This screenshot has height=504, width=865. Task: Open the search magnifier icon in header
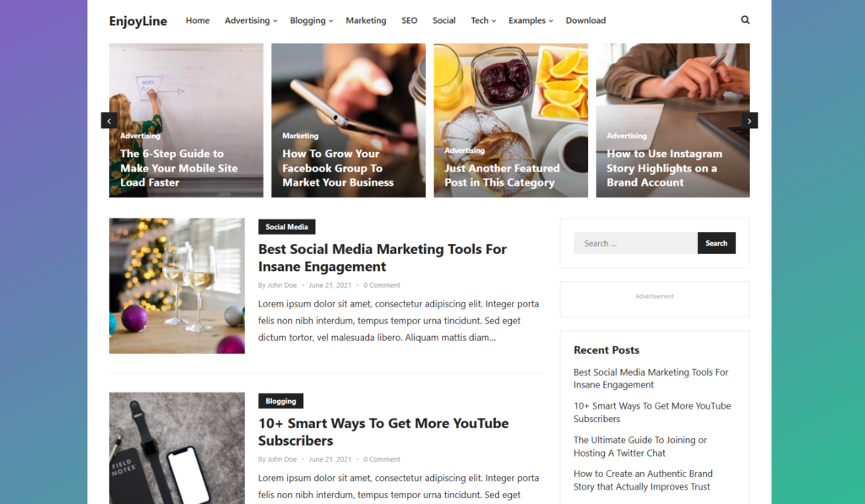(x=745, y=20)
